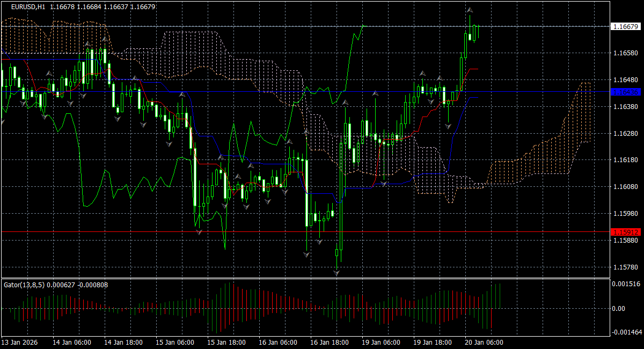Viewport: 644px width, 349px height.
Task: Click the 16 Jan 06:00 time label
Action: click(x=277, y=343)
